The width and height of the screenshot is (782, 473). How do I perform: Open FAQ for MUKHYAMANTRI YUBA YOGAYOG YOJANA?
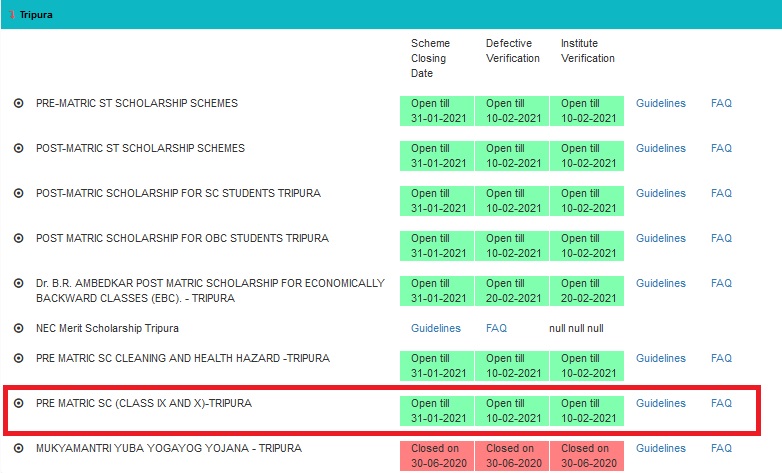pyautogui.click(x=721, y=449)
